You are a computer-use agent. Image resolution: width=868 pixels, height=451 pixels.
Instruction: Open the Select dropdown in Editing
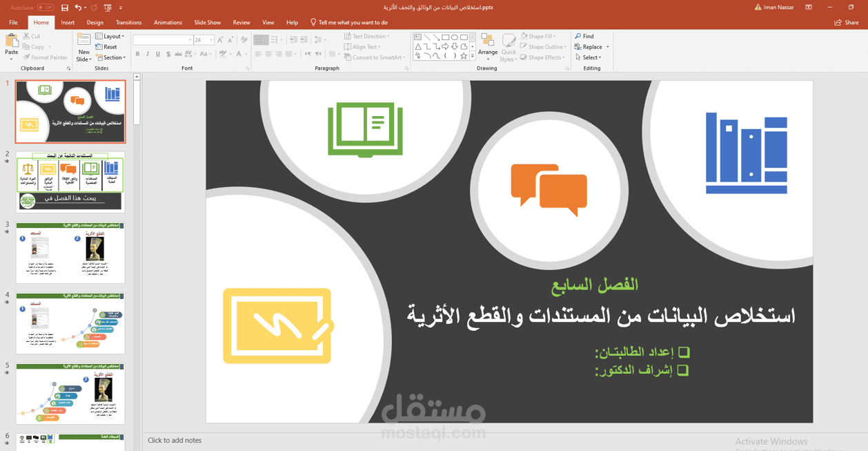pyautogui.click(x=589, y=57)
